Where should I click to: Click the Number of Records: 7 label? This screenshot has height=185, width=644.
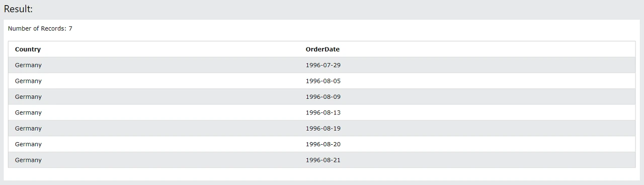(40, 29)
